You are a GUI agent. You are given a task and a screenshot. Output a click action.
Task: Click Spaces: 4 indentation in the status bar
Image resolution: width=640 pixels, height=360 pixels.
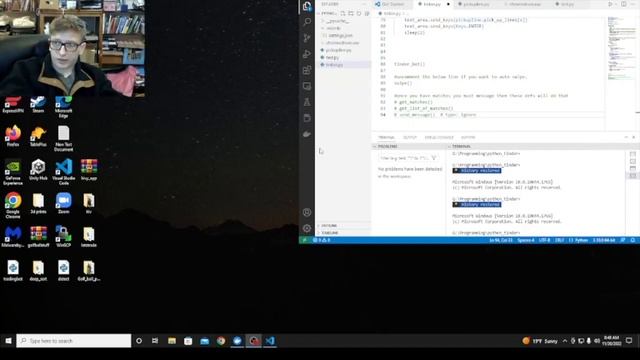tap(526, 240)
